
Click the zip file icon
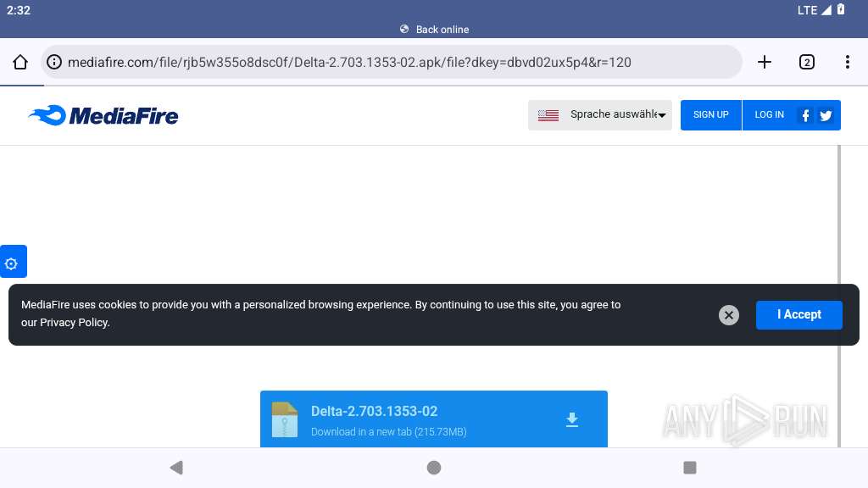coord(285,419)
